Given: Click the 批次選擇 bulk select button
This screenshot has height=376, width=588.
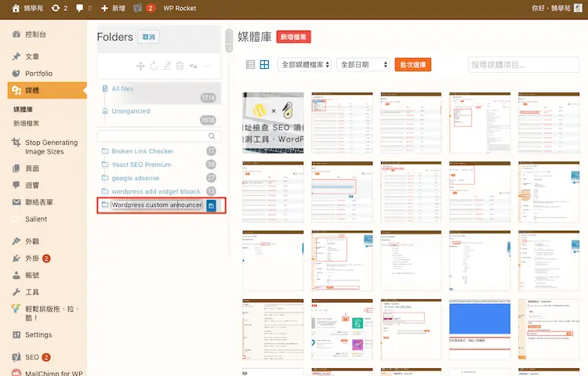Looking at the screenshot, I should tap(413, 64).
